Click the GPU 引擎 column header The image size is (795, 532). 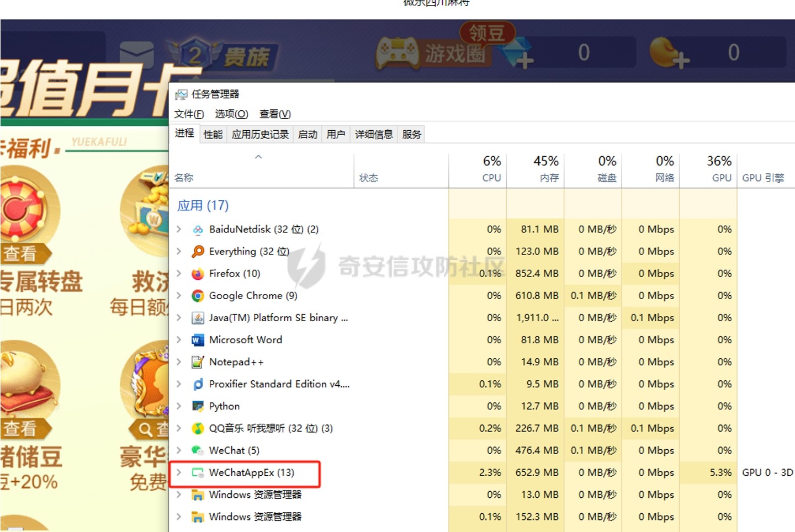(x=766, y=170)
